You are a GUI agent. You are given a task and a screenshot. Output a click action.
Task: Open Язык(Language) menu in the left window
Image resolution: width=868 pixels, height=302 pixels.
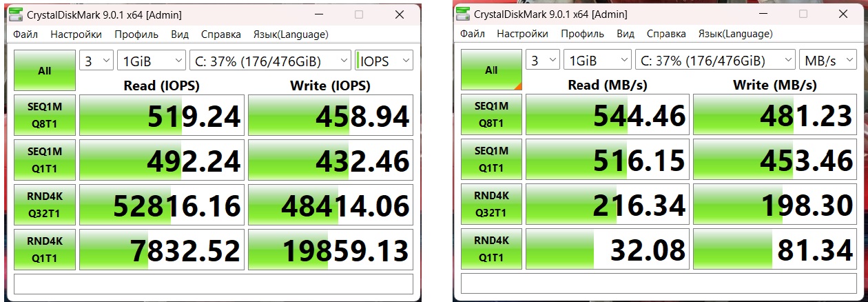[291, 34]
